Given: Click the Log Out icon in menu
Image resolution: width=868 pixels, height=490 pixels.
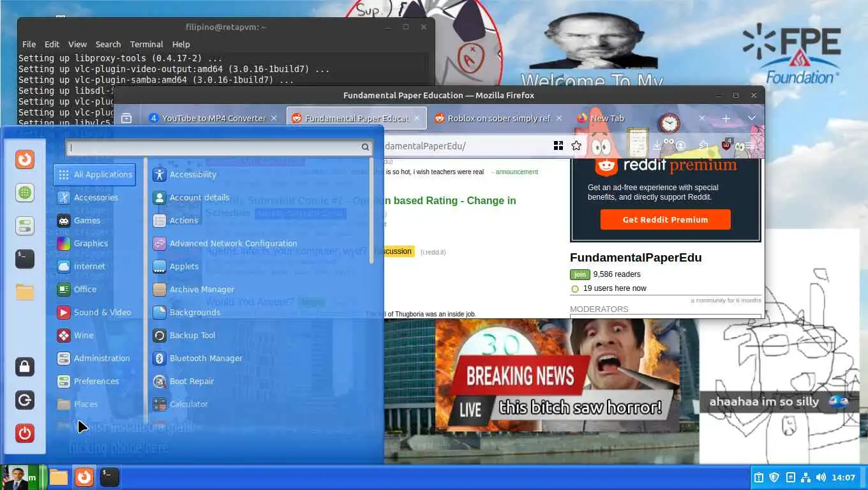Looking at the screenshot, I should (x=25, y=400).
